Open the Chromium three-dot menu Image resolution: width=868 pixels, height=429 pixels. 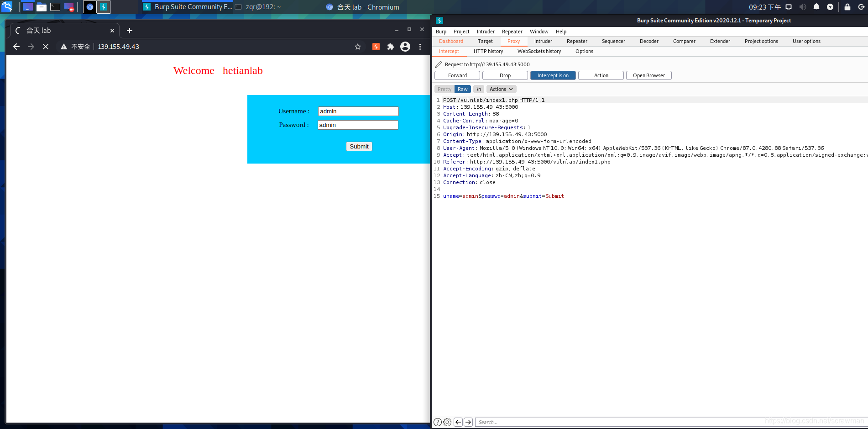tap(420, 47)
